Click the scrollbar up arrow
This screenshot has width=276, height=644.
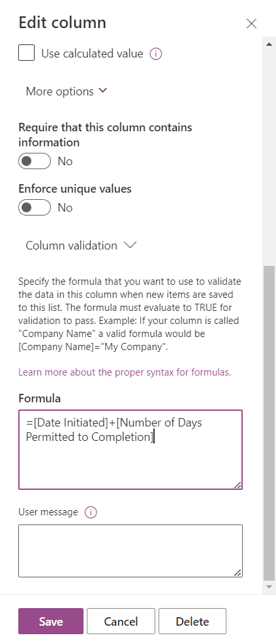coord(269,44)
